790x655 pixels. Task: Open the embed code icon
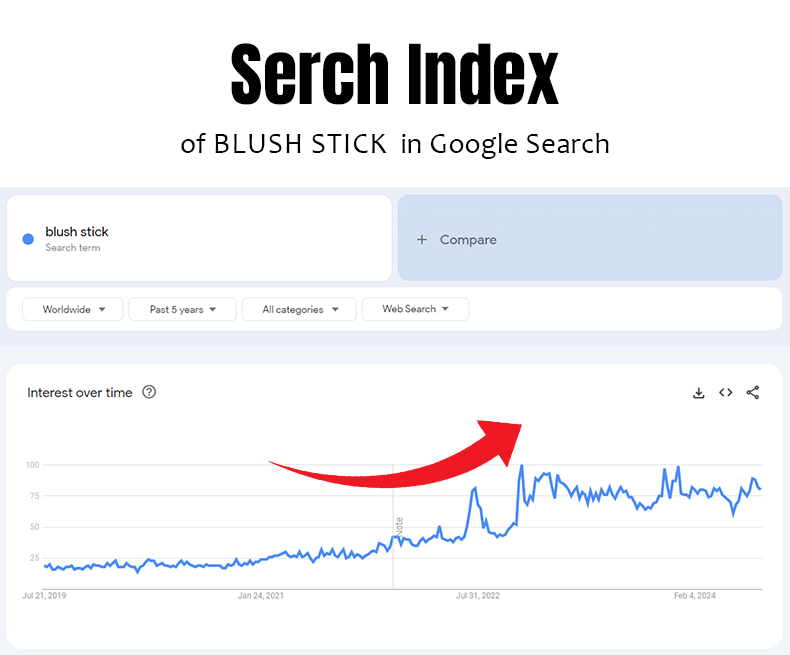tap(726, 393)
